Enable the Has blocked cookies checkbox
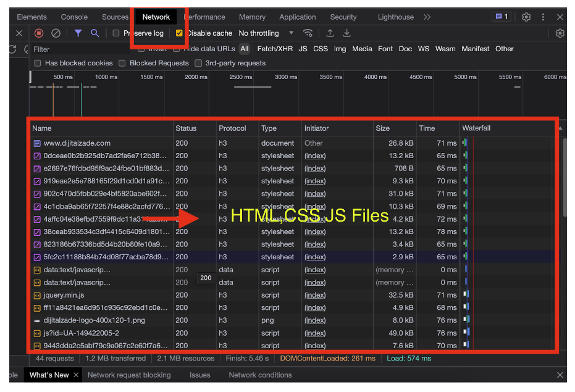575x392 pixels. click(38, 63)
